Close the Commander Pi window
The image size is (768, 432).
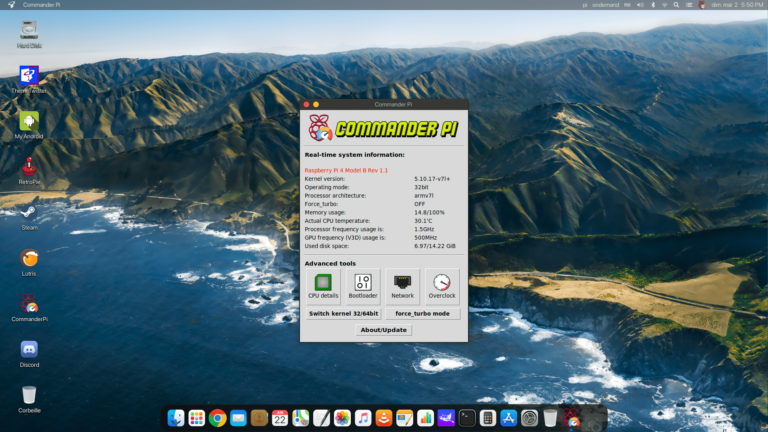pyautogui.click(x=306, y=104)
